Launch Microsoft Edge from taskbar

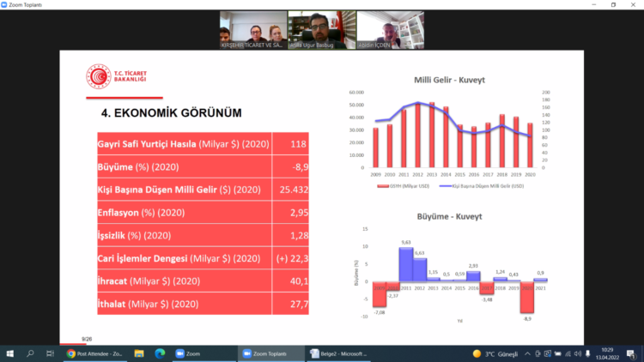coord(160,353)
